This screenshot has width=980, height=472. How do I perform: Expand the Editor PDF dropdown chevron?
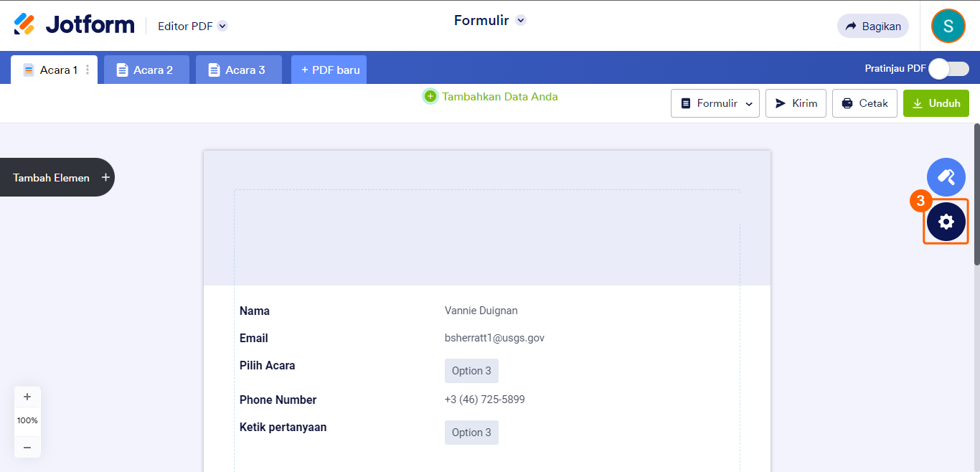[x=222, y=26]
